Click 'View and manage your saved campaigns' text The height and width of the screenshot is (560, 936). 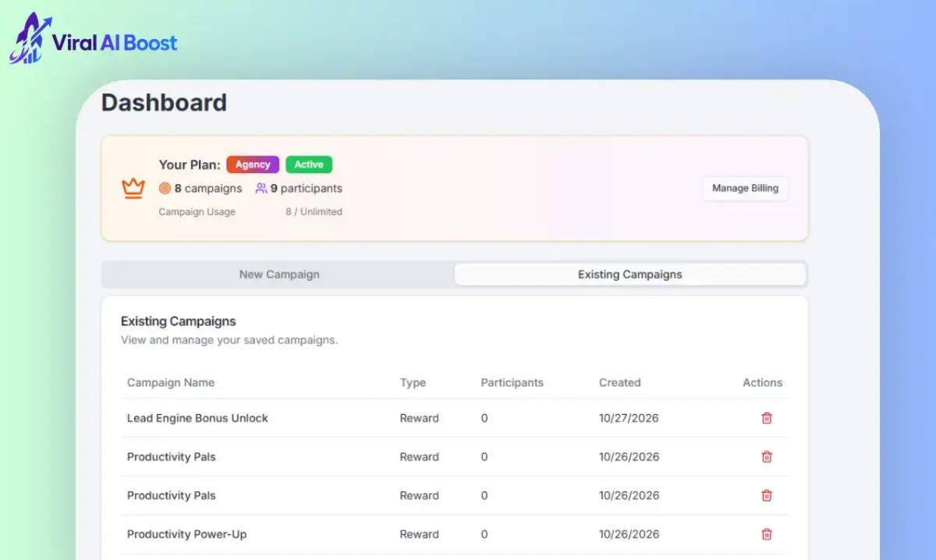coord(229,340)
